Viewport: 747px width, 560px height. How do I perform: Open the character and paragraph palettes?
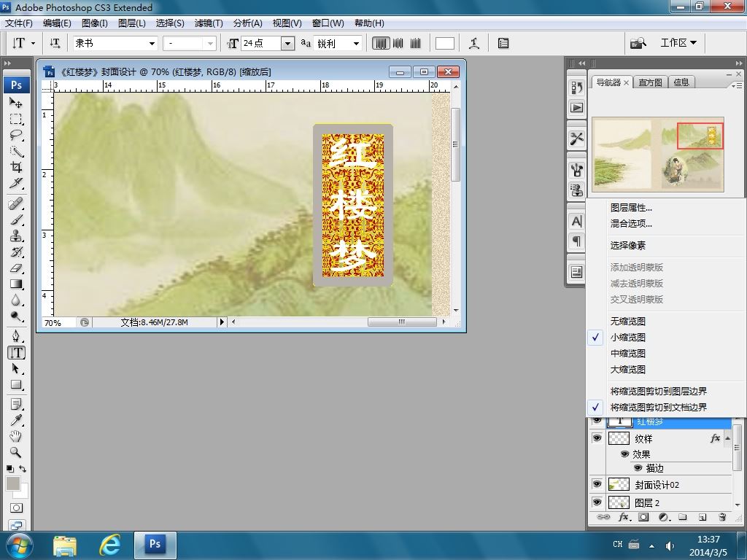coord(503,43)
